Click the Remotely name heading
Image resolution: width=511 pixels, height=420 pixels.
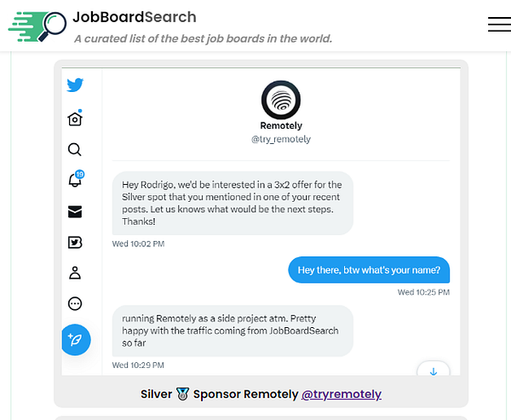[281, 126]
